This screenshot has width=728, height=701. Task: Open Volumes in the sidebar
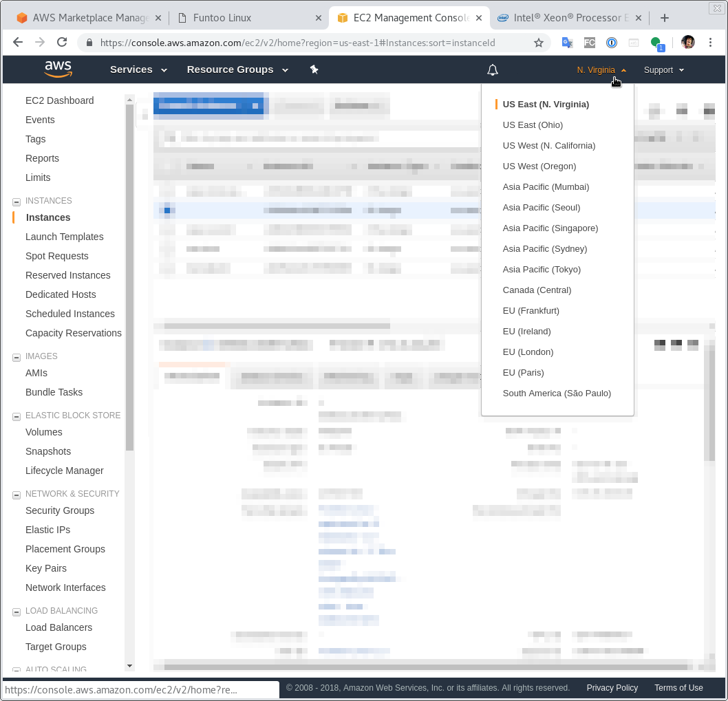pyautogui.click(x=43, y=432)
